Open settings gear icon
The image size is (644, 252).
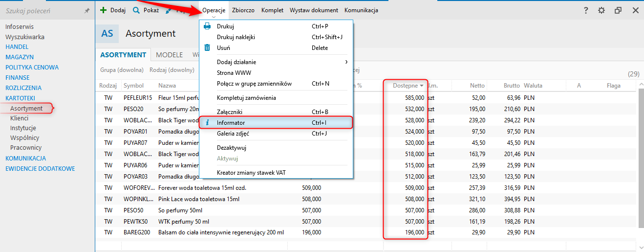pyautogui.click(x=601, y=10)
